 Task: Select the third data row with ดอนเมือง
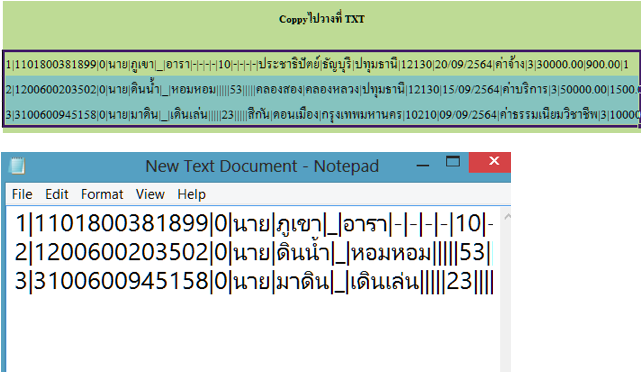(321, 114)
